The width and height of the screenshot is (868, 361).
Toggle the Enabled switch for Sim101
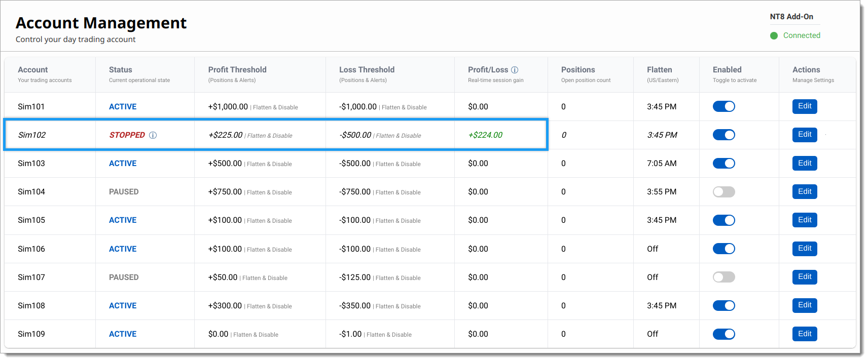pyautogui.click(x=724, y=106)
